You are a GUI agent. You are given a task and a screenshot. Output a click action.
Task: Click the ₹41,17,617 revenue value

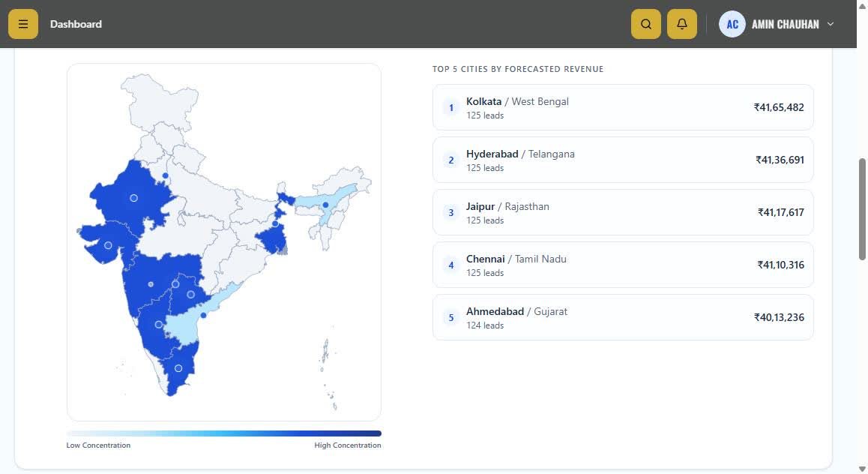tap(780, 213)
